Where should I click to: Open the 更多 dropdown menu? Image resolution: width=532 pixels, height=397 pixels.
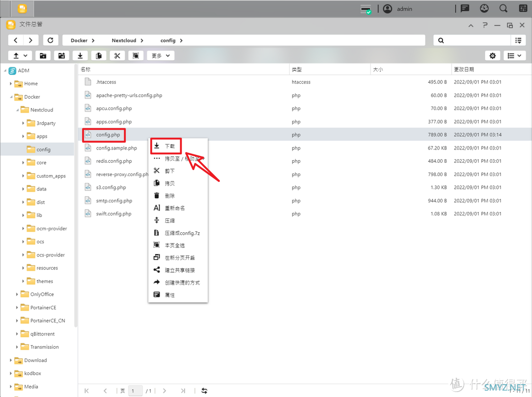tap(161, 56)
